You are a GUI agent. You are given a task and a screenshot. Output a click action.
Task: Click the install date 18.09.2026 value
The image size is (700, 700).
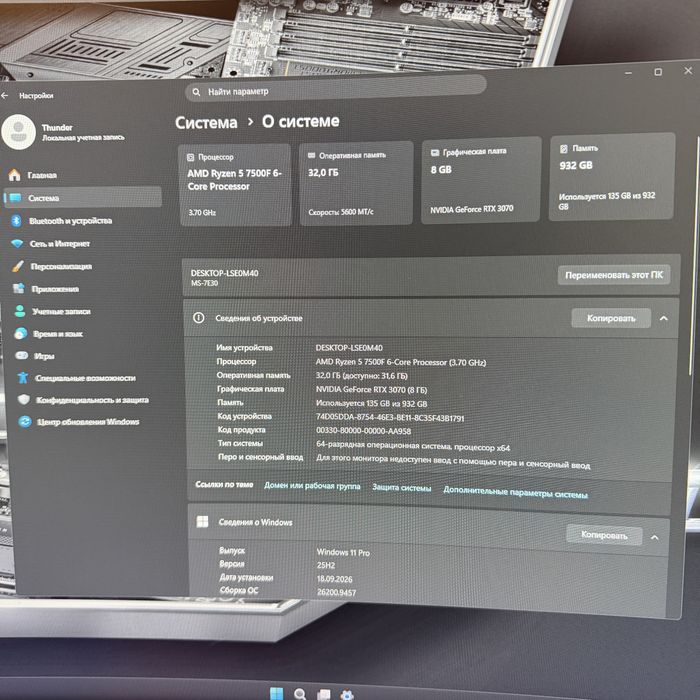pyautogui.click(x=335, y=579)
